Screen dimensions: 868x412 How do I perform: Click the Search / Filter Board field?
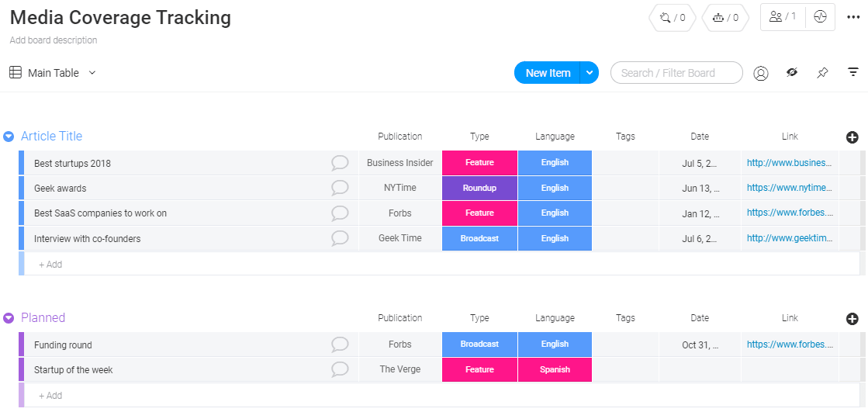676,73
